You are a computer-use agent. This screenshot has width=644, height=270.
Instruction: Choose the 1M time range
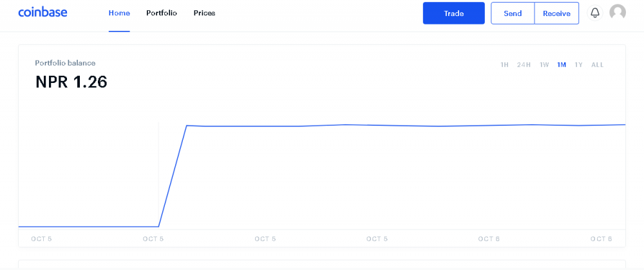pyautogui.click(x=562, y=65)
